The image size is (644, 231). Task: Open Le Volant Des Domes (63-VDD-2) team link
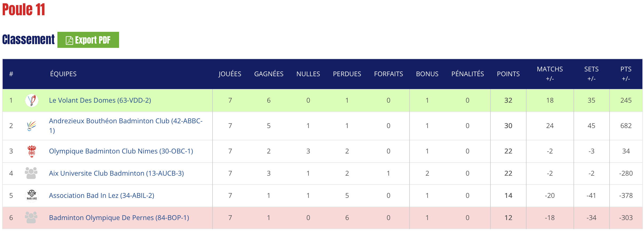(100, 101)
